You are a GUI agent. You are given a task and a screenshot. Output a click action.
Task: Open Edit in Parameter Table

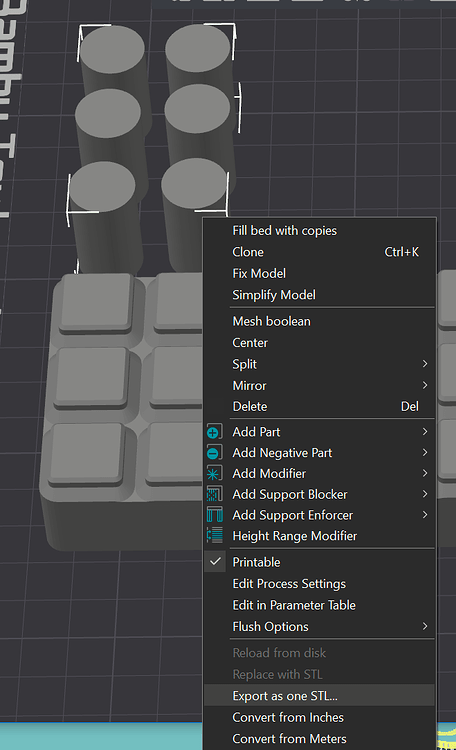[x=320, y=605]
